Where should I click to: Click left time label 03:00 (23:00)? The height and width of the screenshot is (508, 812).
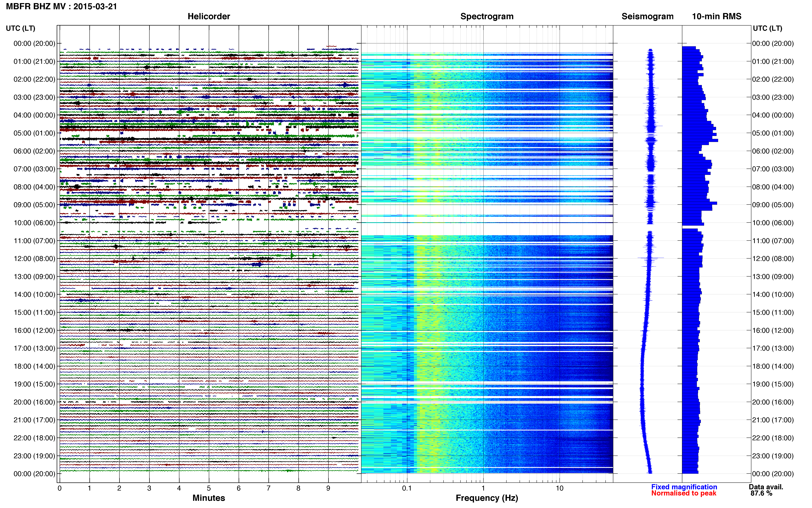tap(34, 97)
